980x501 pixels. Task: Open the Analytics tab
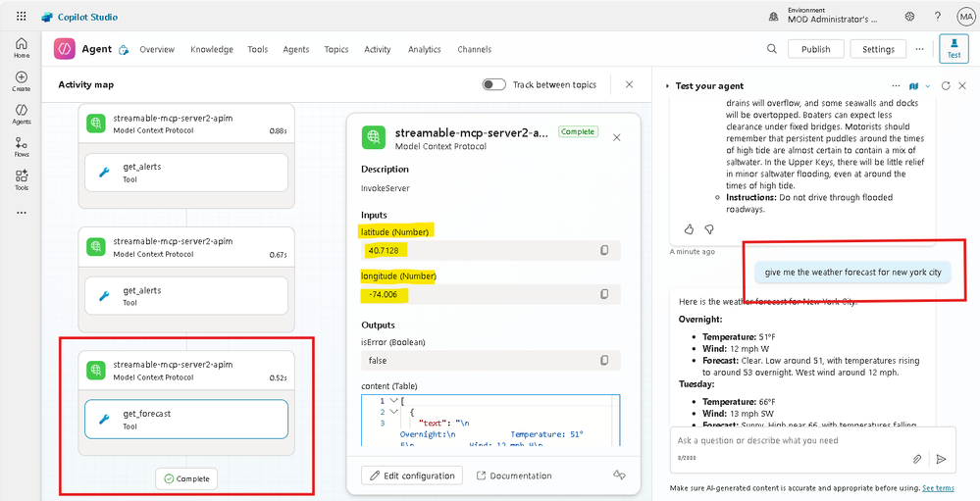424,49
